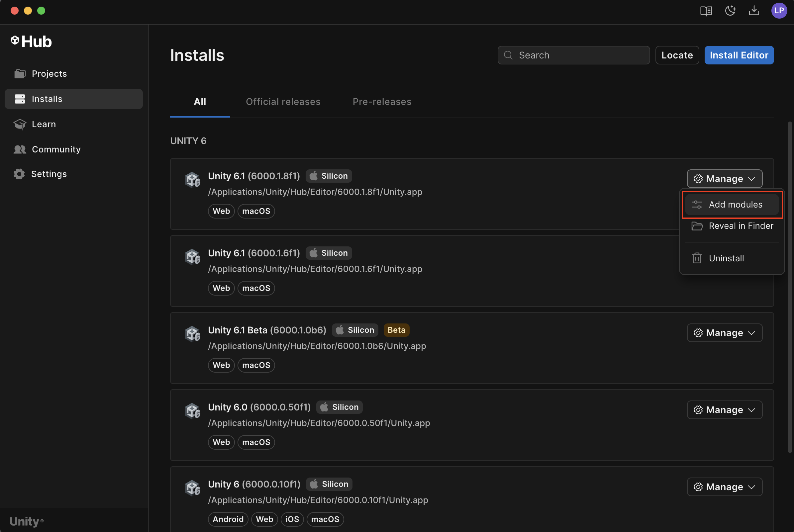The width and height of the screenshot is (794, 532).
Task: Expand Manage for Unity 6.1 Beta
Action: tap(725, 332)
